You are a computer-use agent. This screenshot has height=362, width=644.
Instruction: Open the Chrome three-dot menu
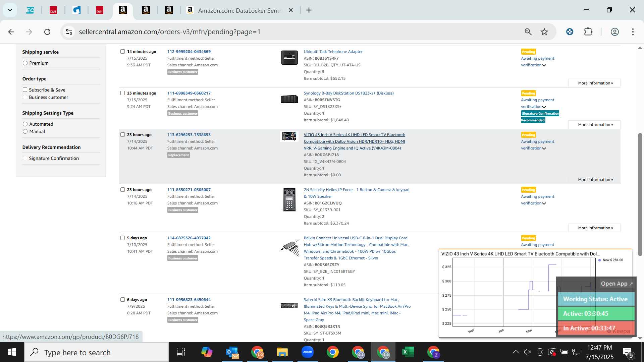coord(633,32)
